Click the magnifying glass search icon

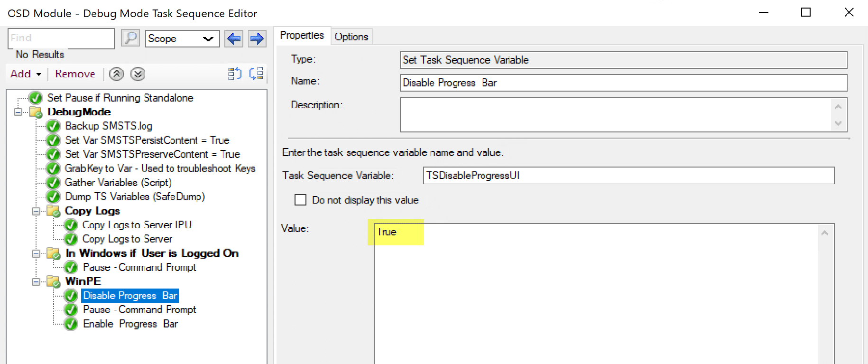tap(130, 38)
